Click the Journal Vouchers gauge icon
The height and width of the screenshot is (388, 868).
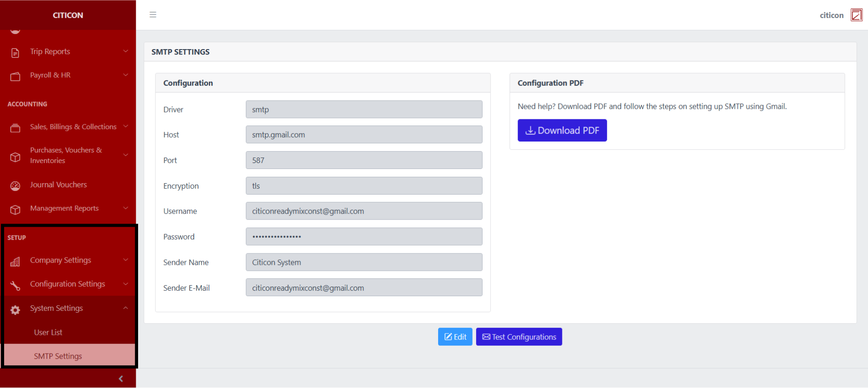(x=15, y=186)
